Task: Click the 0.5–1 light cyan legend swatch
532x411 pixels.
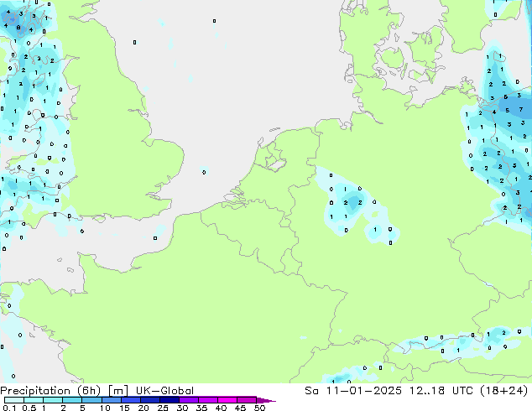Action: click(x=34, y=400)
